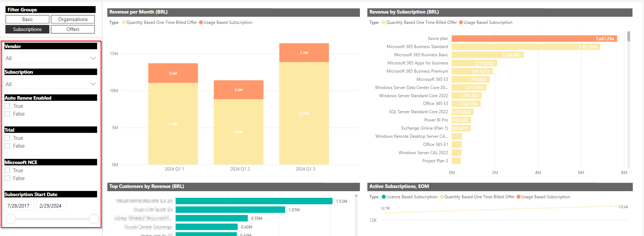The image size is (644, 236).
Task: Click the 0.60M customer bar
Action: click(207, 227)
